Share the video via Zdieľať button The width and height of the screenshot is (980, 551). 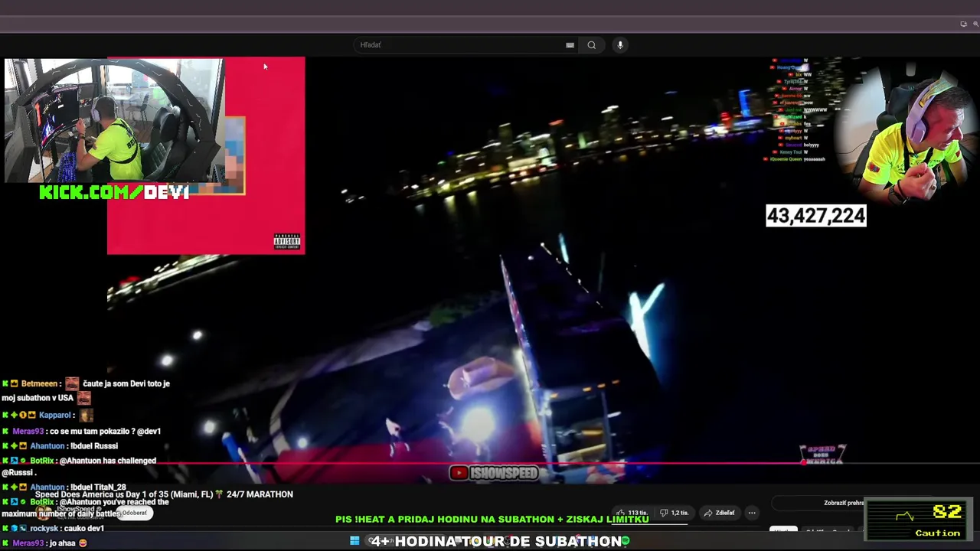(720, 513)
